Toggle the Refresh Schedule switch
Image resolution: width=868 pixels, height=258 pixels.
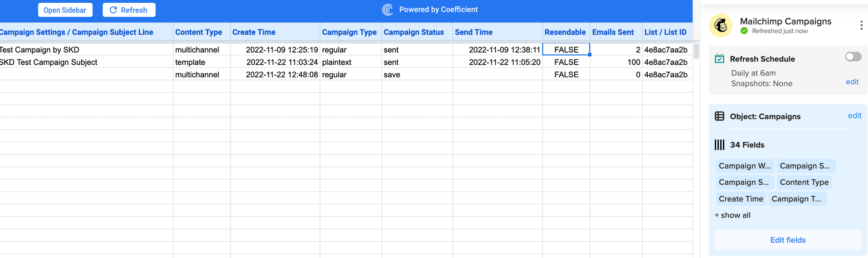(853, 57)
